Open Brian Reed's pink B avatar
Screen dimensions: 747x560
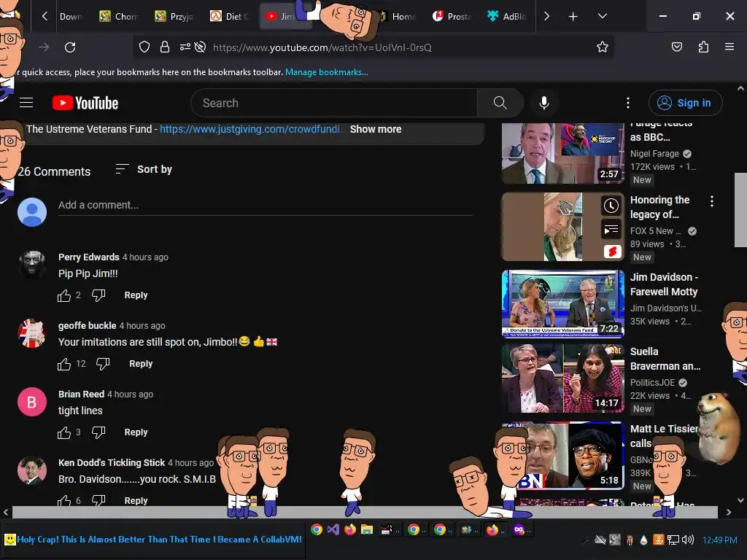point(32,402)
